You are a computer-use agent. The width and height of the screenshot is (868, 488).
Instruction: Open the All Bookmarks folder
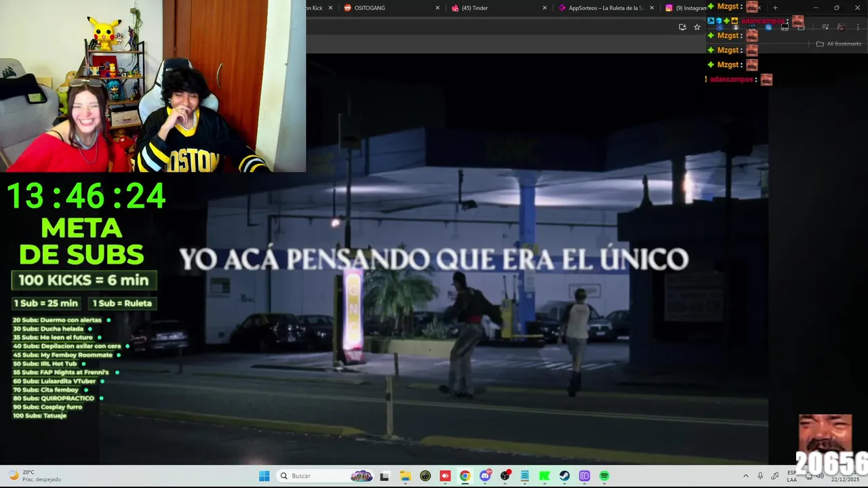coord(839,44)
